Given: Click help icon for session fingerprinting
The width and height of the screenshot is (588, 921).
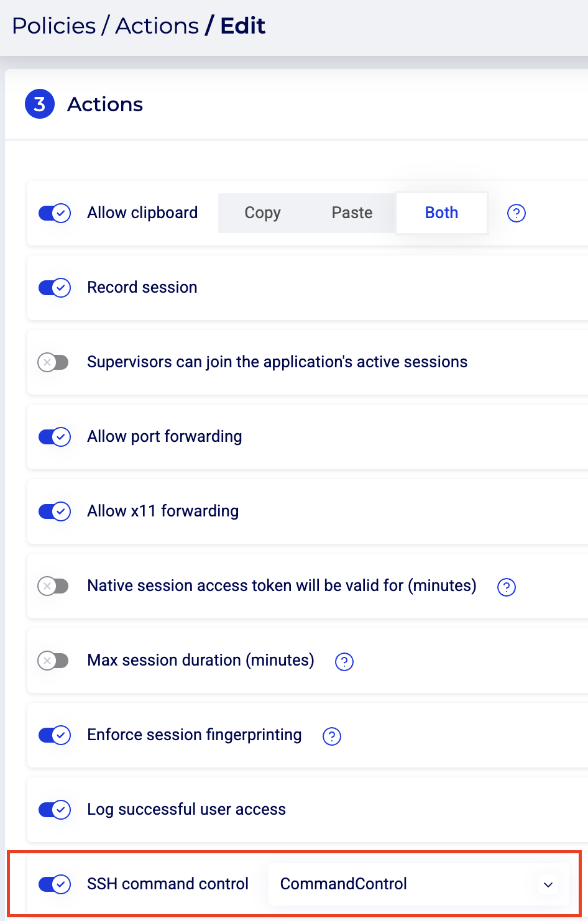Looking at the screenshot, I should 332,736.
